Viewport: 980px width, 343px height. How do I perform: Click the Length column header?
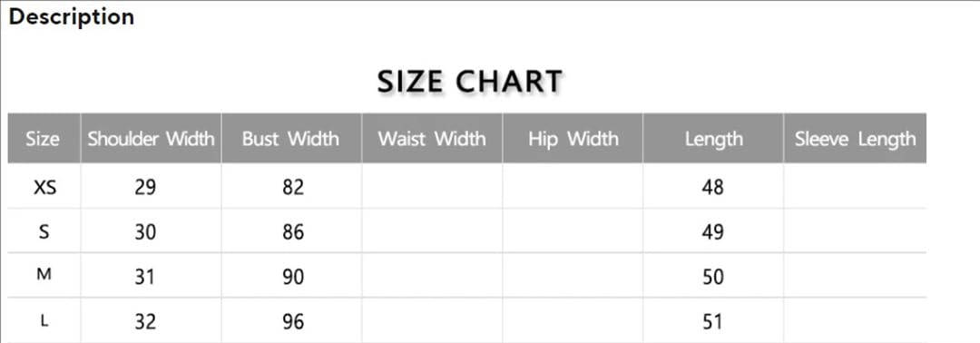tap(713, 138)
